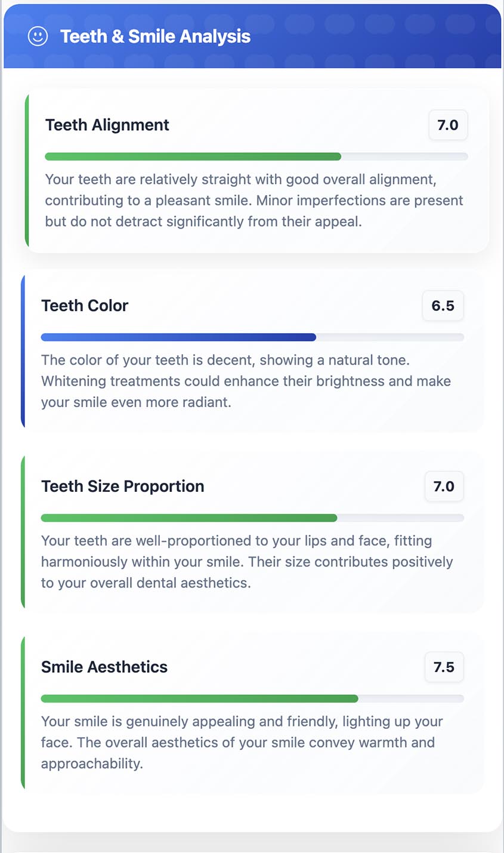
Task: Click the Teeth & Smile Analysis title
Action: (x=155, y=36)
